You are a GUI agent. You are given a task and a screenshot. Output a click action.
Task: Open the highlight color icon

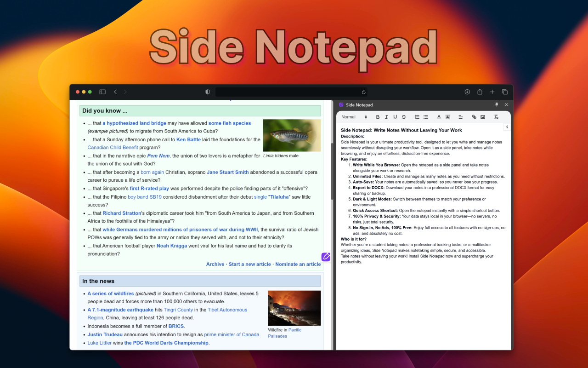pos(447,117)
